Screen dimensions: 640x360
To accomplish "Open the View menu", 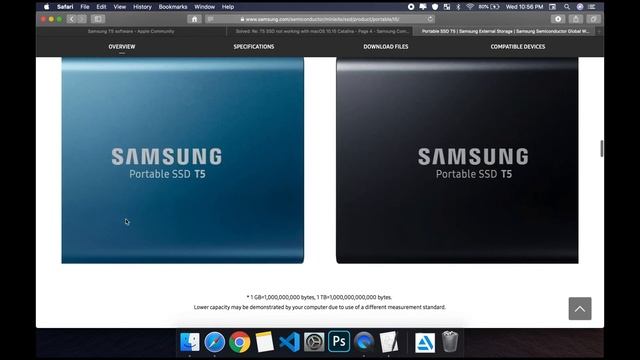I will pos(120,7).
